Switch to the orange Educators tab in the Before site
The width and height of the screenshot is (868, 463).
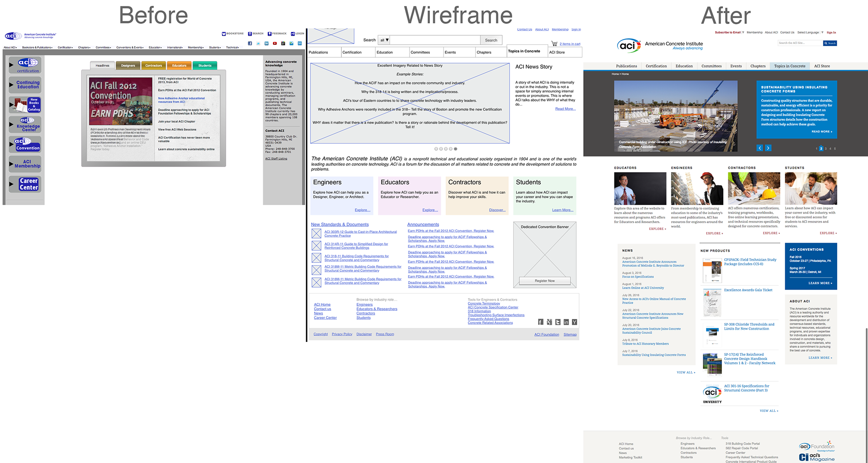pos(179,65)
